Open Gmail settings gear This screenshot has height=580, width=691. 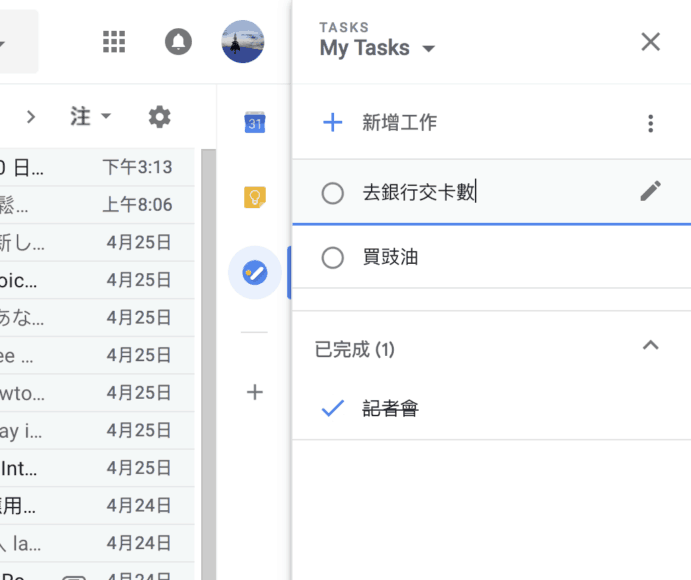pos(159,116)
